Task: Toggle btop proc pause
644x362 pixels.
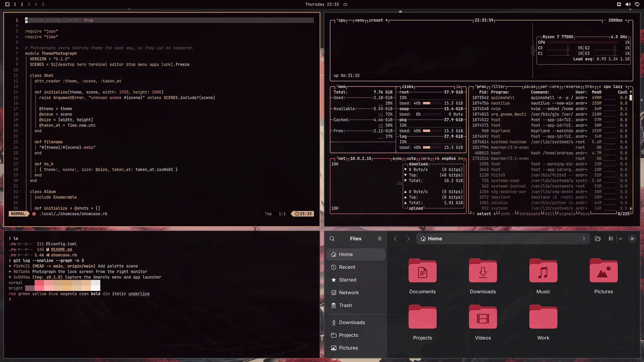Action: tap(530, 87)
